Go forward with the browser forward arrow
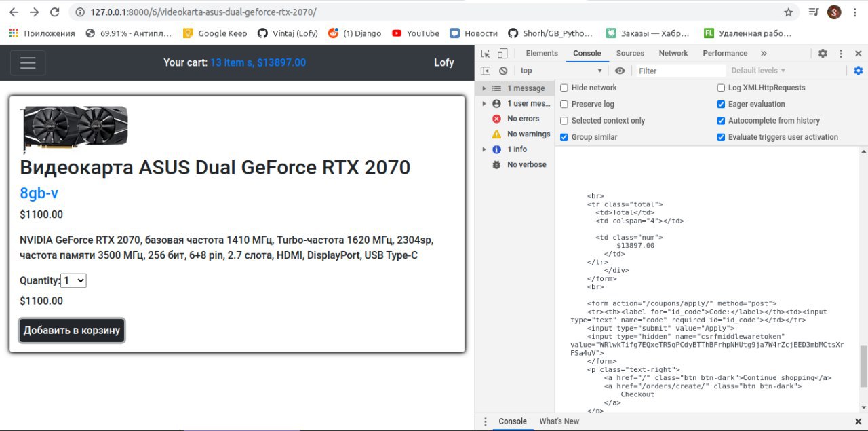The height and width of the screenshot is (431, 868). tap(34, 12)
